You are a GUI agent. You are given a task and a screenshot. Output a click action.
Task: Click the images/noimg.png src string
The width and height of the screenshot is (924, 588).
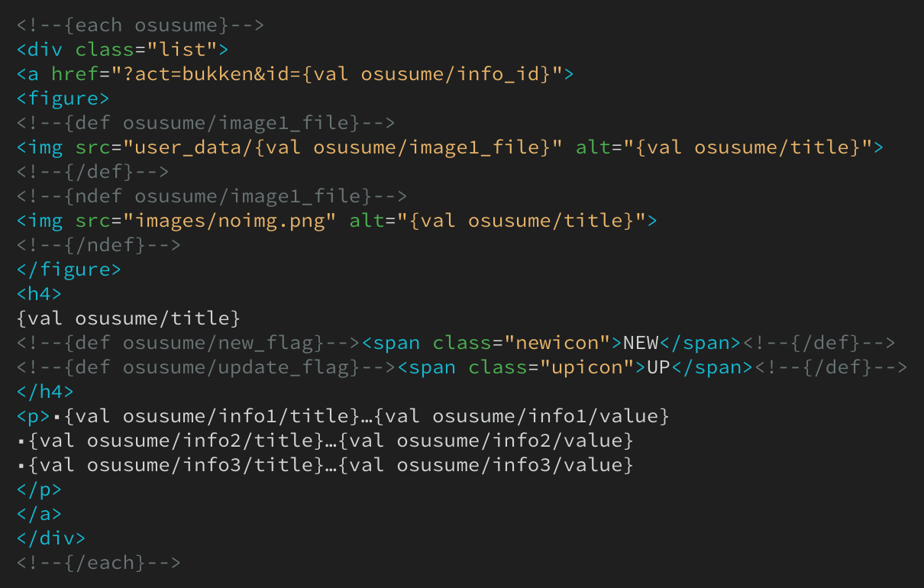click(236, 221)
